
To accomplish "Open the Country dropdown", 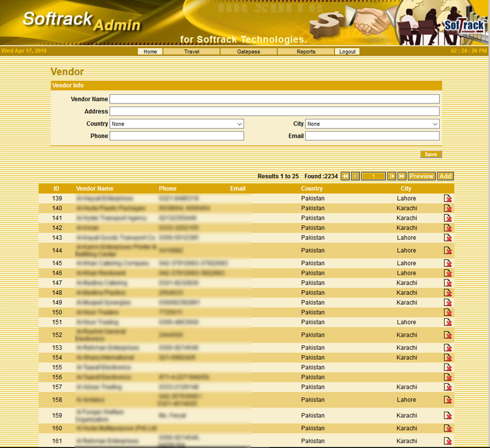I will pyautogui.click(x=176, y=124).
